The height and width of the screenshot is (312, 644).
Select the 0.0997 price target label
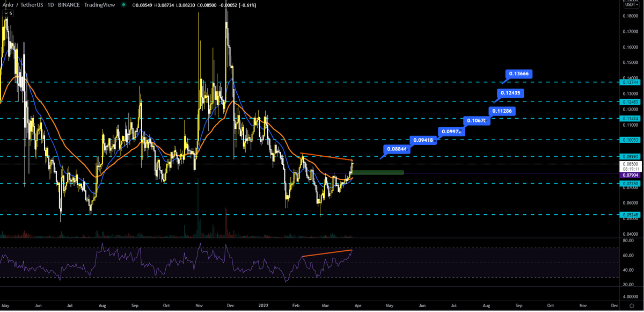pyautogui.click(x=451, y=131)
